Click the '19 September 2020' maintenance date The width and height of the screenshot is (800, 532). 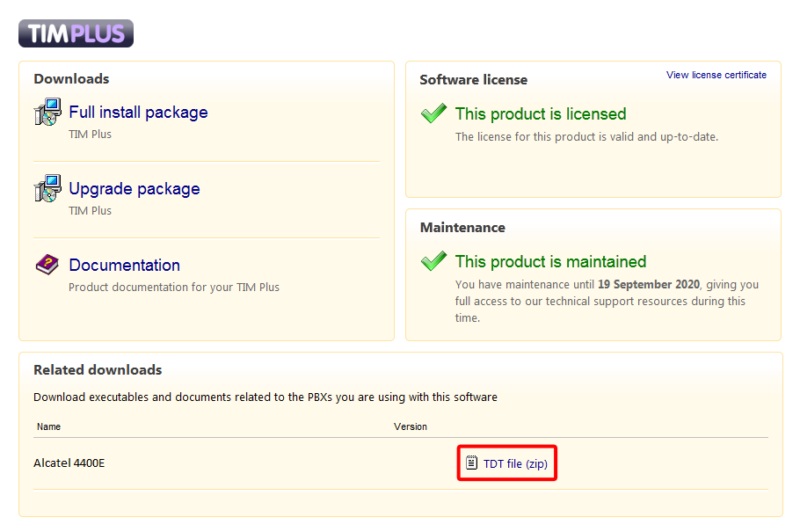[x=649, y=284]
